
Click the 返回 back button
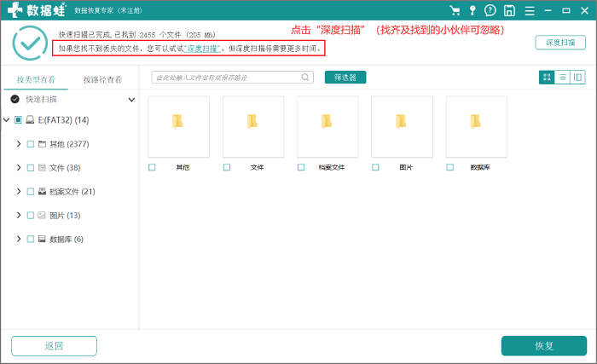click(x=54, y=346)
